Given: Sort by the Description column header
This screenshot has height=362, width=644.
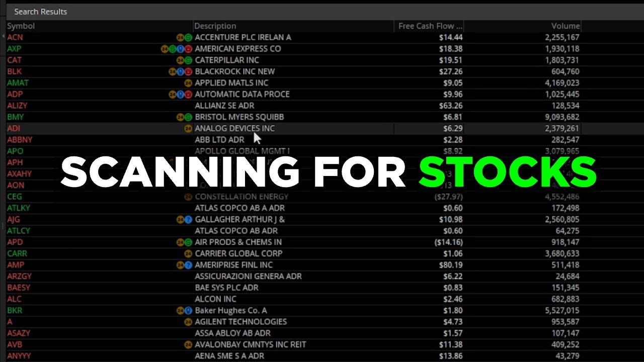Looking at the screenshot, I should coord(215,26).
